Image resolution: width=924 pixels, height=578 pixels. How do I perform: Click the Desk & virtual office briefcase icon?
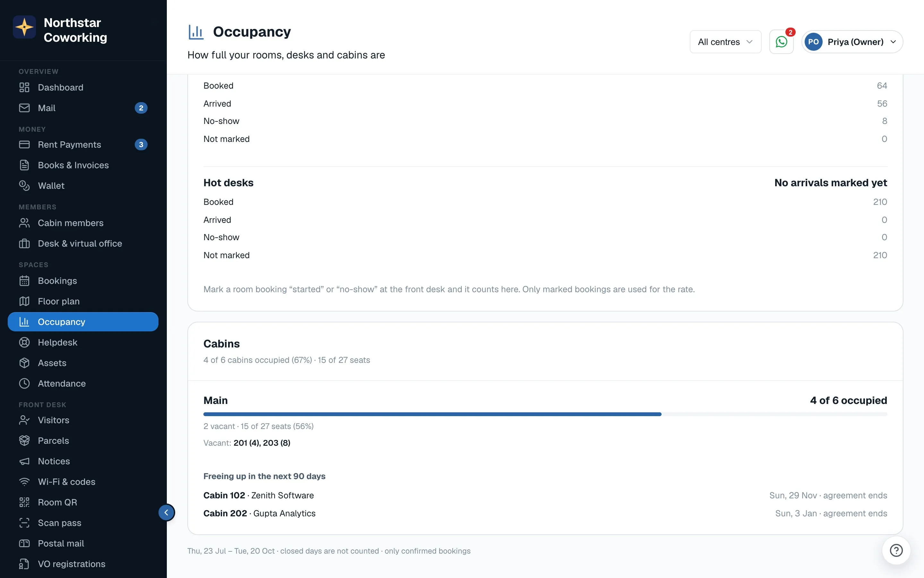[24, 243]
